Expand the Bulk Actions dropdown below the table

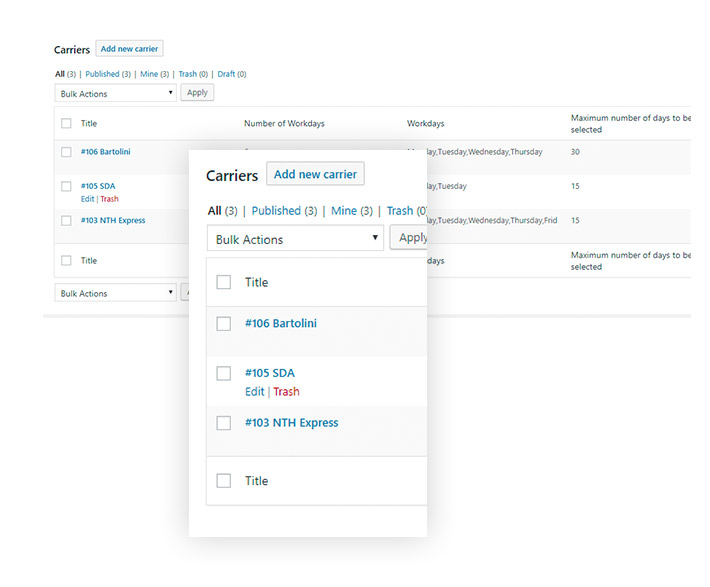(x=115, y=293)
